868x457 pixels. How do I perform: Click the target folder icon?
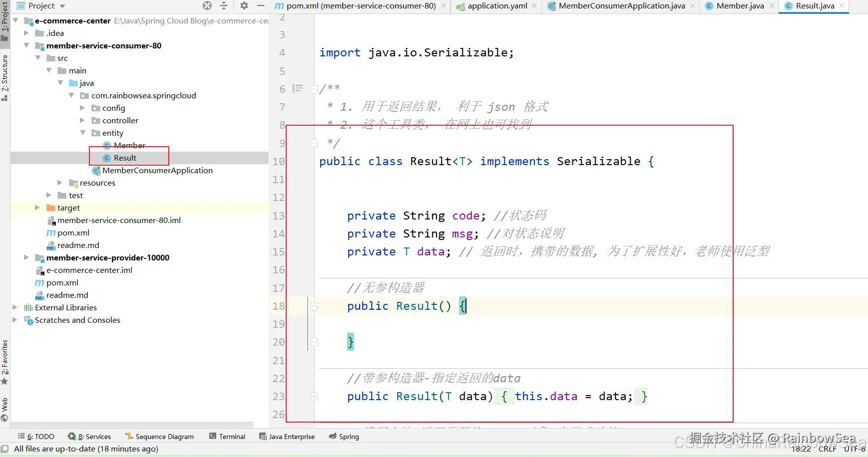[x=51, y=208]
